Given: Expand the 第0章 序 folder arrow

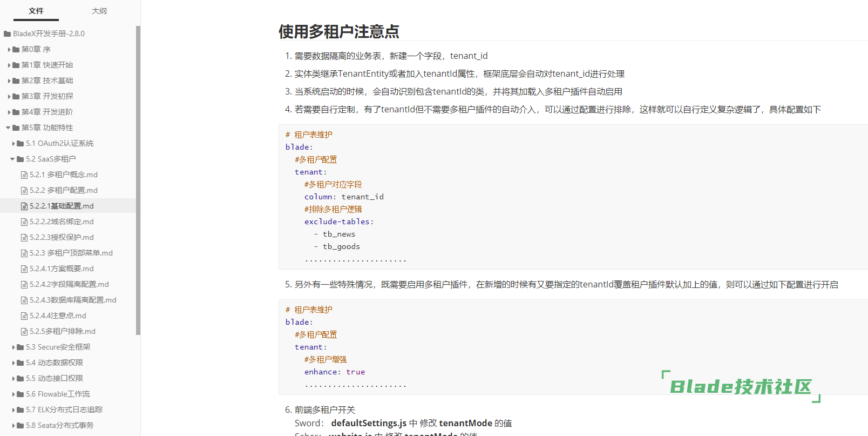Looking at the screenshot, I should [9, 49].
